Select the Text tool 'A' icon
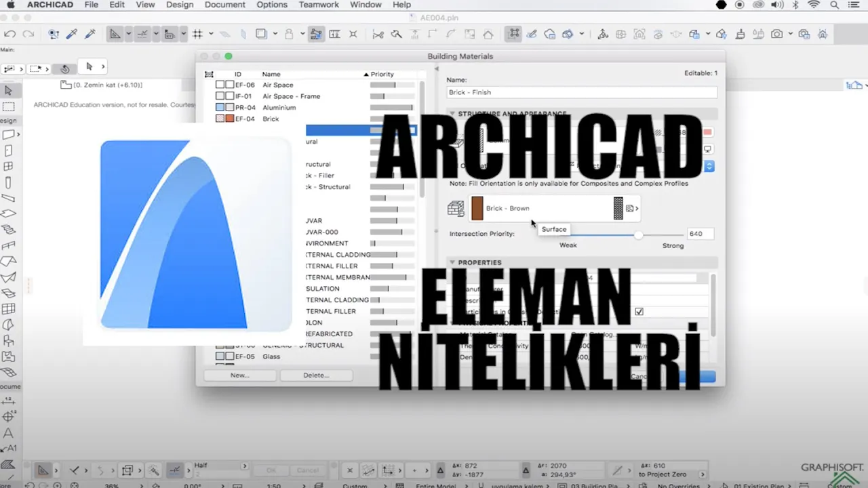 pyautogui.click(x=8, y=432)
